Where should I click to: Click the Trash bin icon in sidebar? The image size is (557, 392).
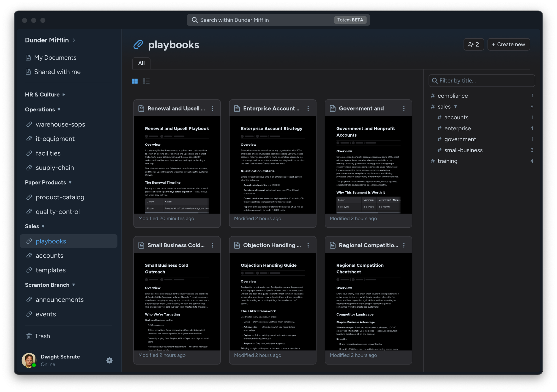pos(29,336)
